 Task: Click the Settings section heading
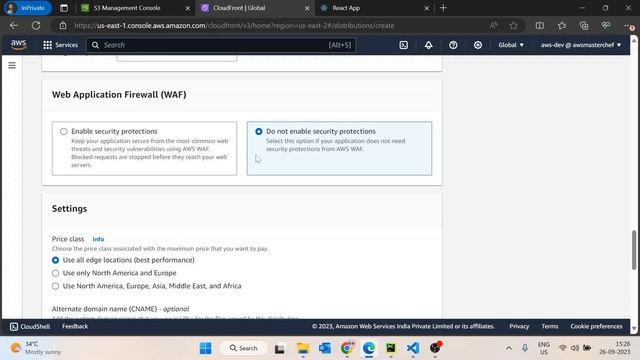pyautogui.click(x=69, y=209)
